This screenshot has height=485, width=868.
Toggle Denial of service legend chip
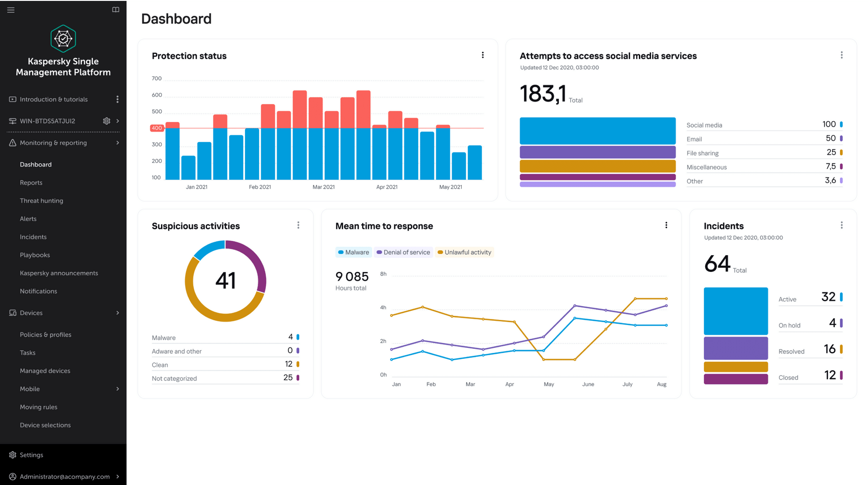tap(403, 252)
